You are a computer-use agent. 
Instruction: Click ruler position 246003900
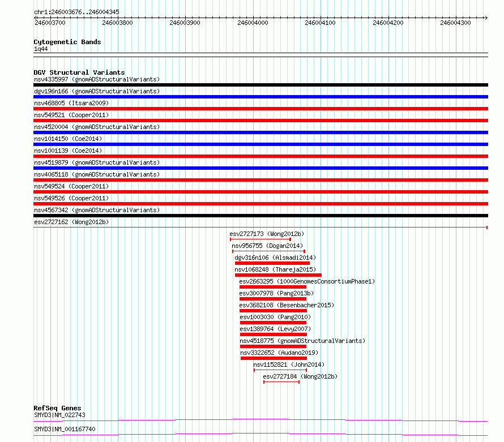[185, 23]
